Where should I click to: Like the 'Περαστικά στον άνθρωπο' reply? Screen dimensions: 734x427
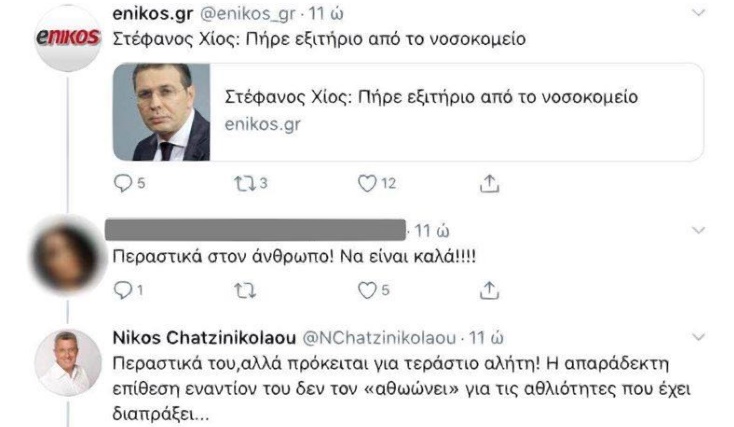pos(367,290)
